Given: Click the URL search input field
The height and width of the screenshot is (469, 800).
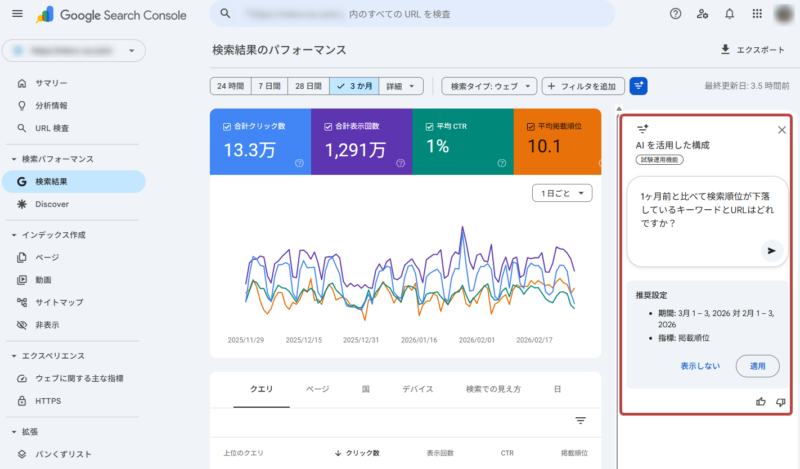Looking at the screenshot, I should 420,14.
